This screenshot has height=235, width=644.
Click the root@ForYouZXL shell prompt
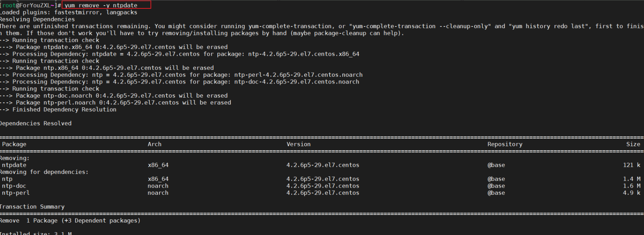pos(31,5)
